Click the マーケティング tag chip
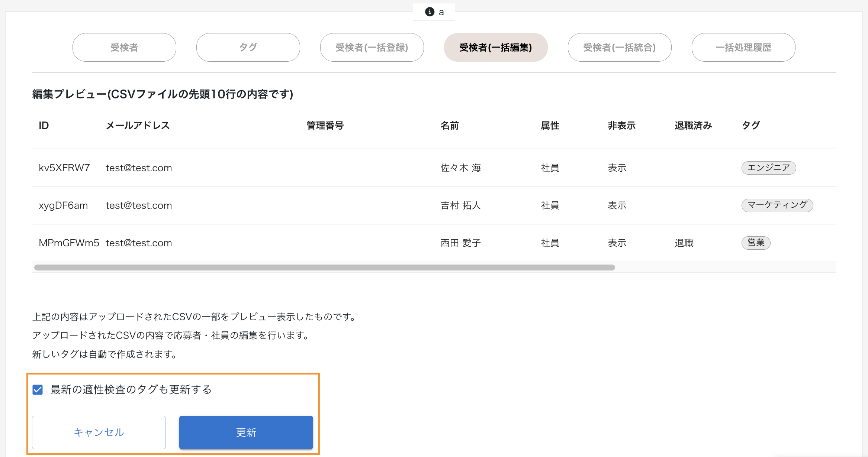 pyautogui.click(x=777, y=205)
